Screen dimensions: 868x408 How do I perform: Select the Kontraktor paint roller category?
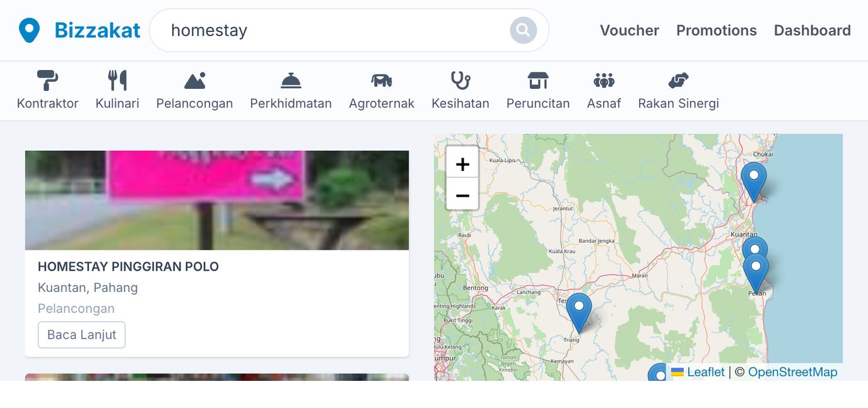click(x=48, y=91)
